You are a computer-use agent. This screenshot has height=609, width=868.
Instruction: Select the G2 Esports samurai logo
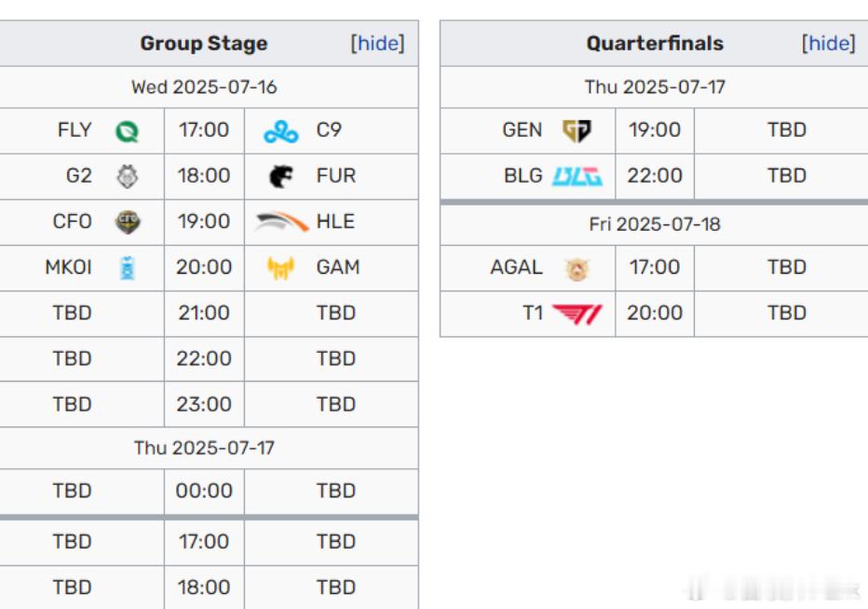(x=128, y=177)
